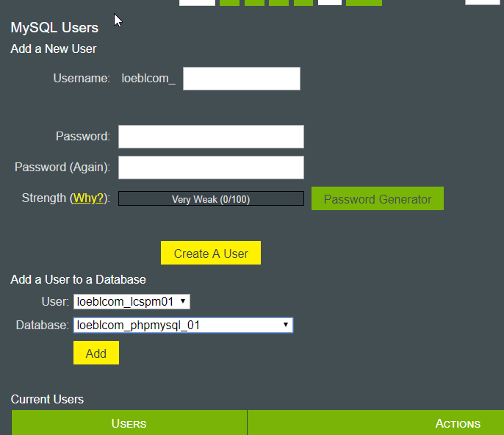
Task: Click the Current Users heading
Action: point(47,399)
